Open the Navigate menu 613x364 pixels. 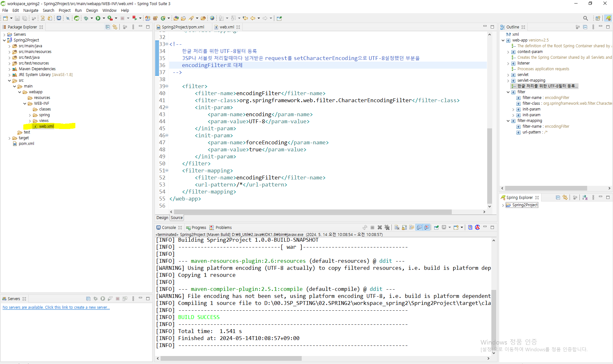(31, 10)
